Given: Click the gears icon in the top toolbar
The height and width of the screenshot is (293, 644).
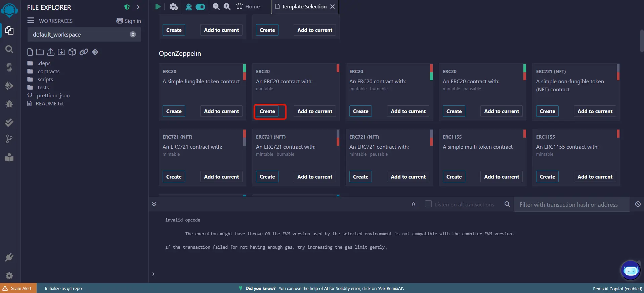Looking at the screenshot, I should 174,7.
